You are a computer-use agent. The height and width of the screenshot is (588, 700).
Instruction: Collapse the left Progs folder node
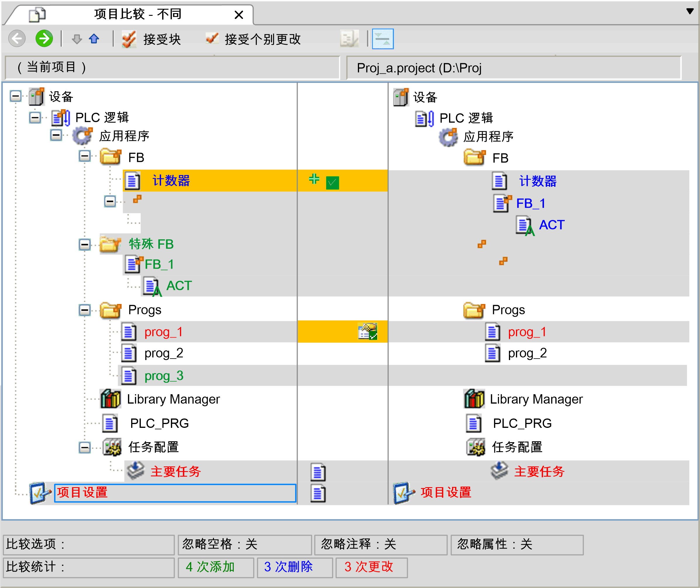pyautogui.click(x=85, y=310)
